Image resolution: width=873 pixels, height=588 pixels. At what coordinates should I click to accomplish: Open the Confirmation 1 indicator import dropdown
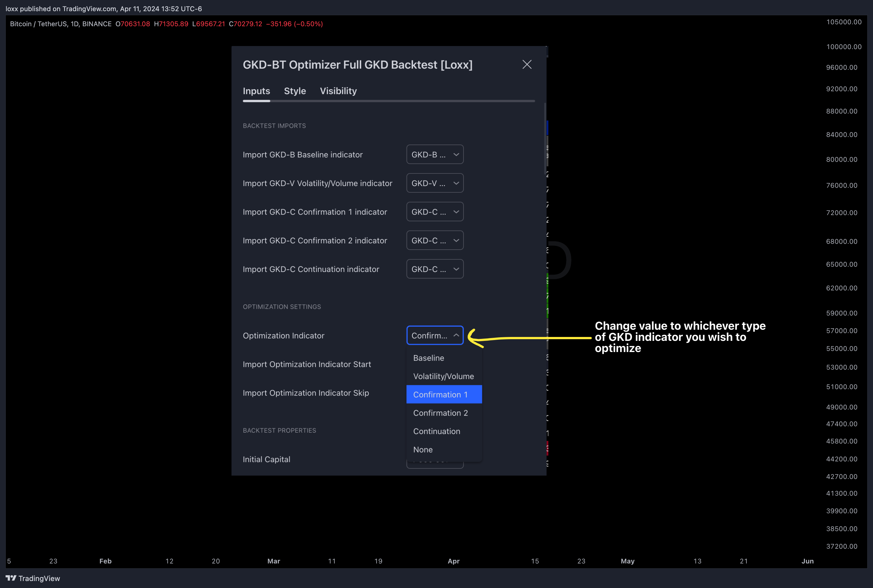(435, 212)
